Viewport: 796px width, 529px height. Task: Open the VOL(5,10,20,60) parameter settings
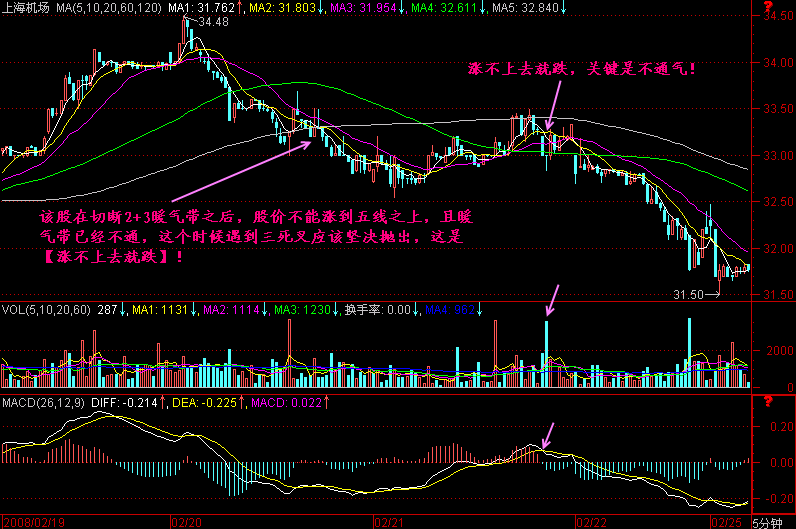click(45, 310)
